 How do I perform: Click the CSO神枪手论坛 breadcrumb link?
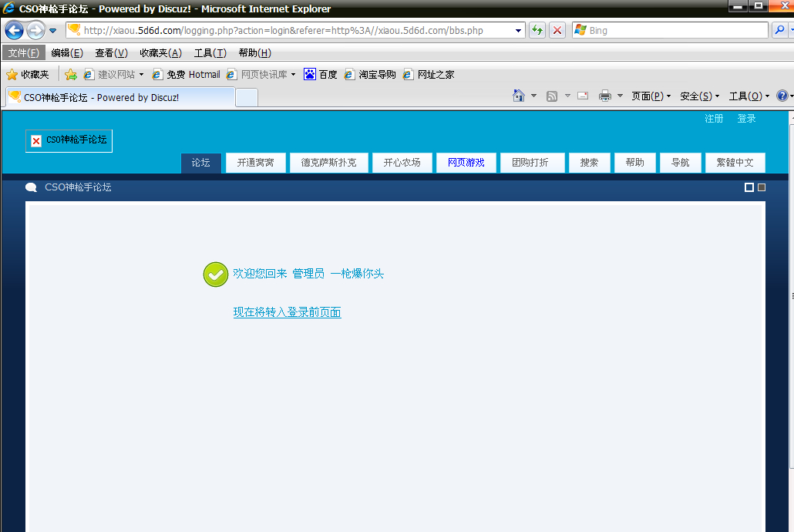pyautogui.click(x=78, y=187)
